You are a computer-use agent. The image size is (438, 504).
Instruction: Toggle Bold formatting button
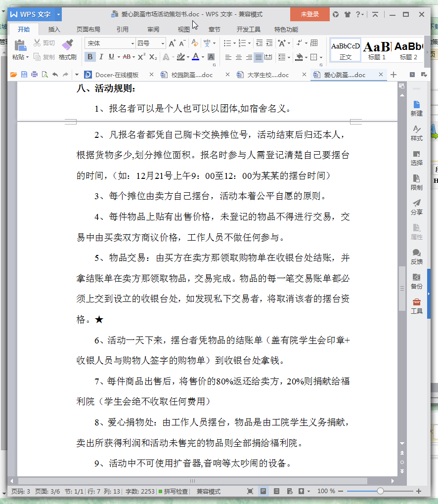click(x=90, y=57)
